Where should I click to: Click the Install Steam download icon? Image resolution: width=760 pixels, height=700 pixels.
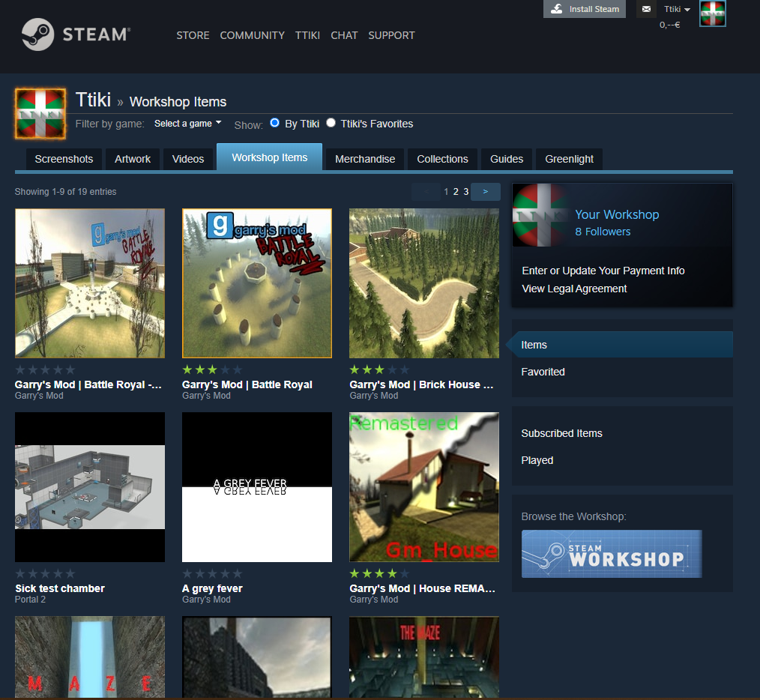[x=556, y=9]
